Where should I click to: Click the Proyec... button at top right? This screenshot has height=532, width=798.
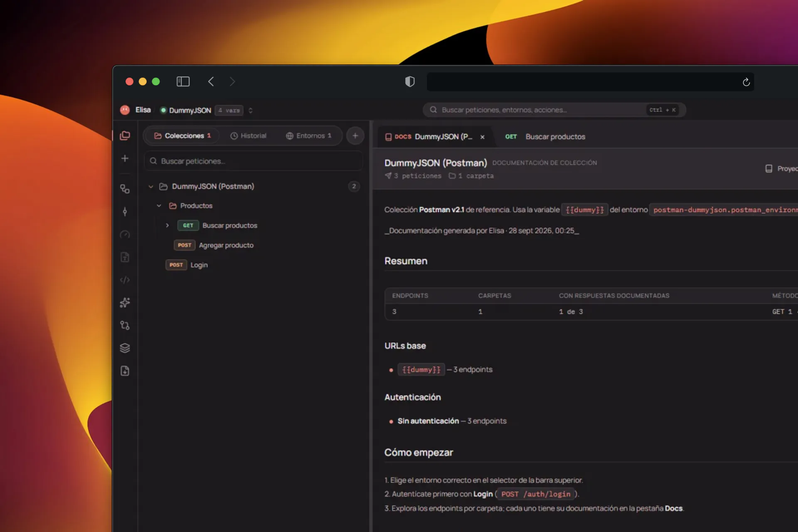pyautogui.click(x=781, y=168)
